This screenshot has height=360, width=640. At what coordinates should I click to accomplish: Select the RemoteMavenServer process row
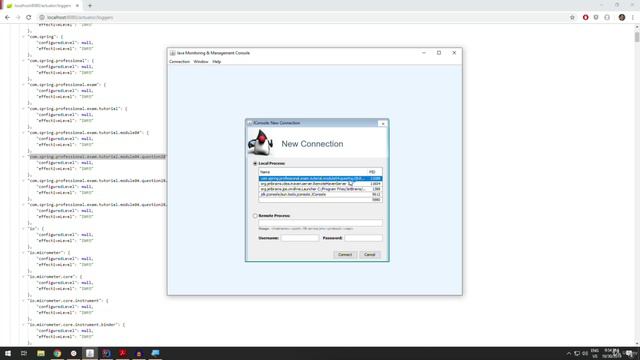pyautogui.click(x=320, y=184)
